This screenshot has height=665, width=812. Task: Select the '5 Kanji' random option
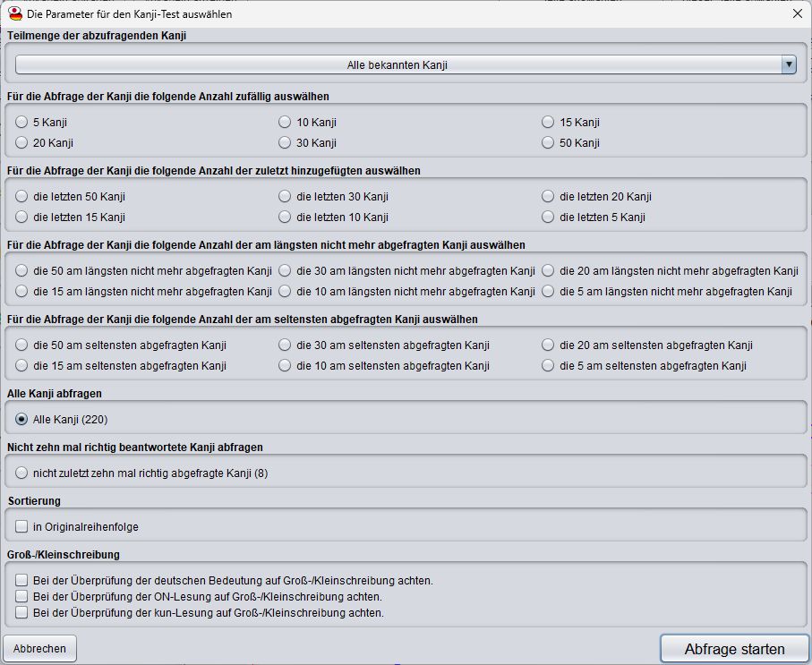pyautogui.click(x=22, y=123)
